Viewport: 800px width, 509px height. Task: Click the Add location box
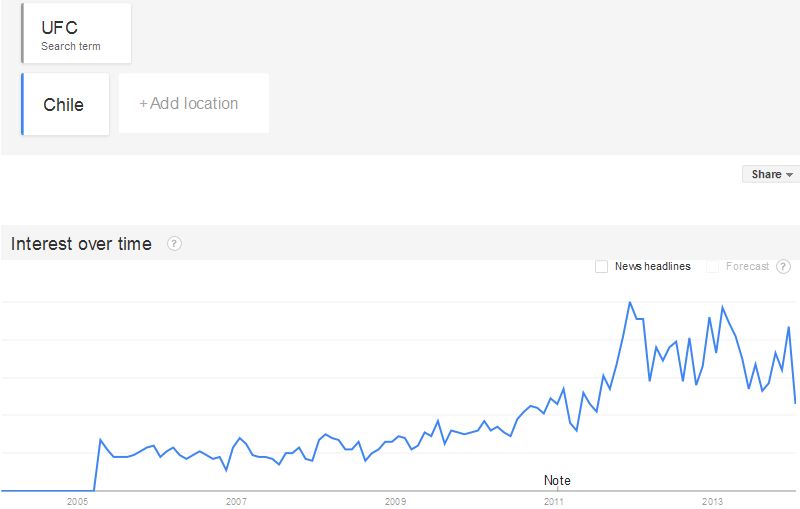[x=193, y=103]
